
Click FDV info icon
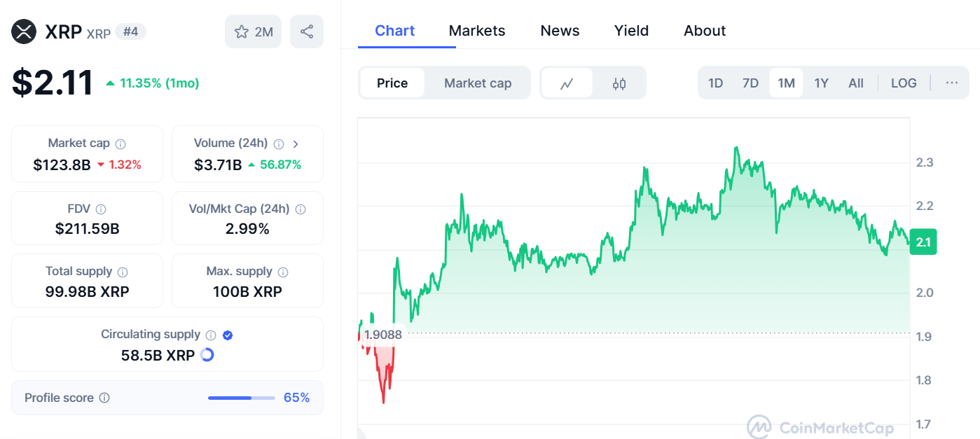click(x=101, y=209)
